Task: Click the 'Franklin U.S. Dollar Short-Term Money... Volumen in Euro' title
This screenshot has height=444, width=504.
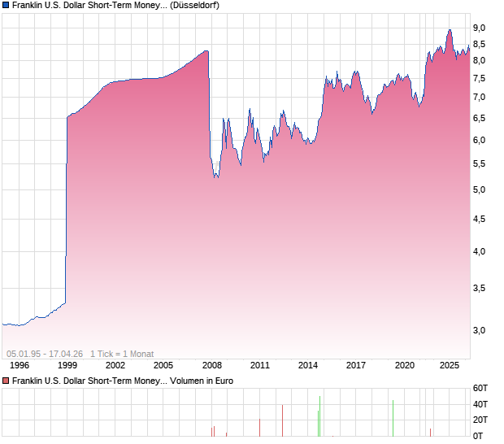Action: pyautogui.click(x=123, y=381)
